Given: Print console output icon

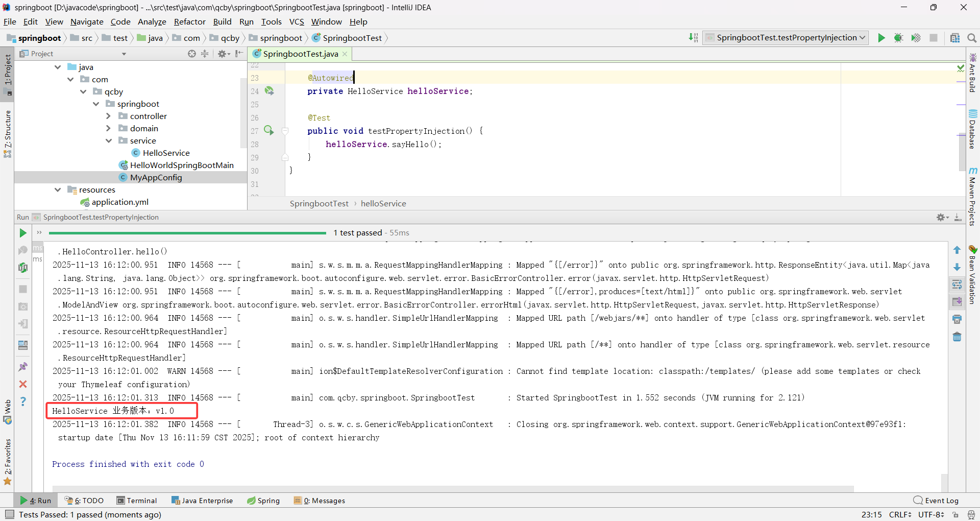Looking at the screenshot, I should tap(957, 319).
